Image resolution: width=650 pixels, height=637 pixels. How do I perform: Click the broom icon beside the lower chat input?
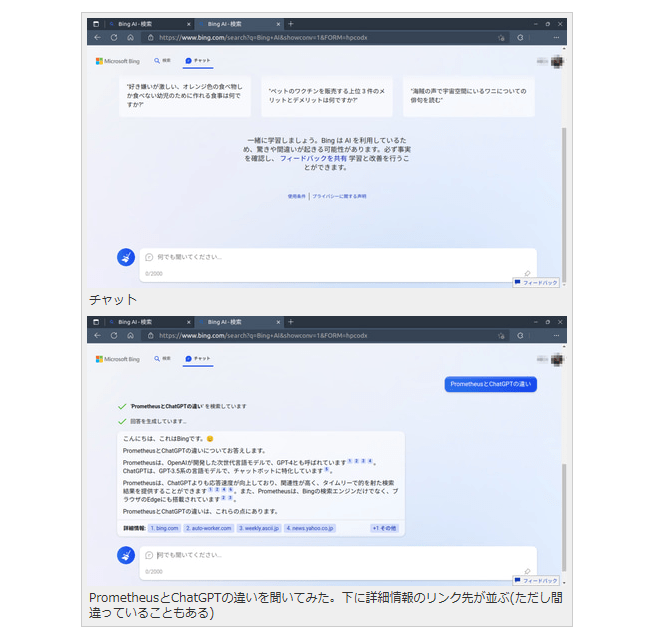click(x=125, y=554)
